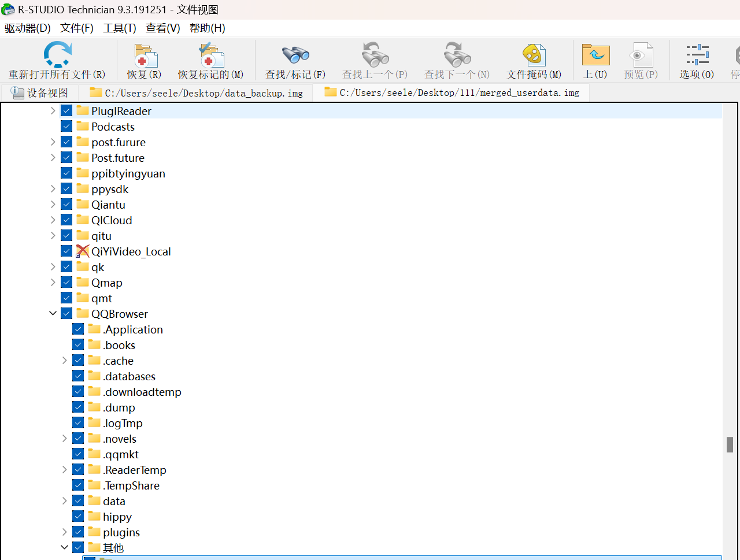Click the ppysdk folder icon
This screenshot has height=560, width=740.
tap(82, 188)
